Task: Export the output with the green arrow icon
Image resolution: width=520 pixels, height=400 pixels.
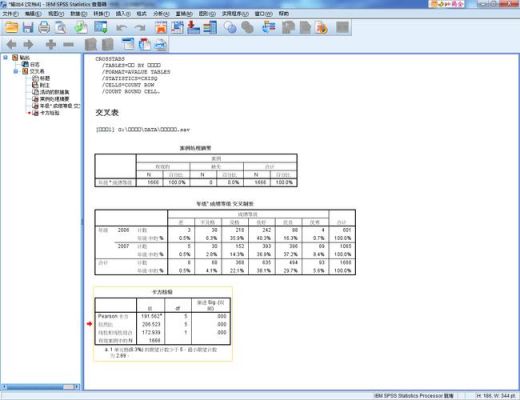Action: 81,27
